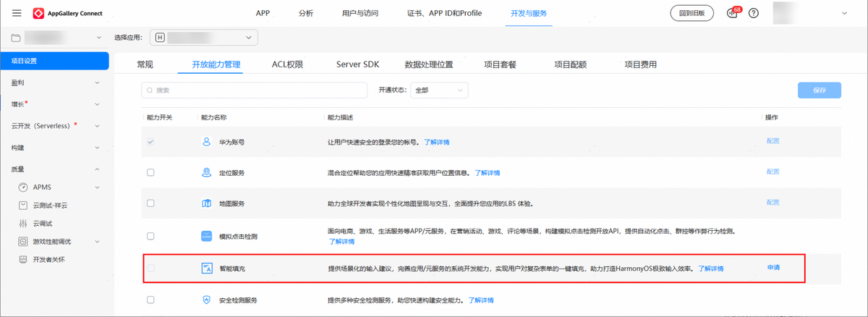Image resolution: width=868 pixels, height=317 pixels.
Task: Click the notification icon with red badge
Action: 731,13
